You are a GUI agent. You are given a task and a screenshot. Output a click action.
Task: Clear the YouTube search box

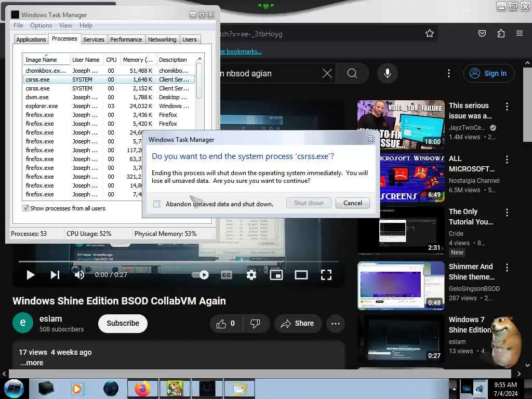[327, 73]
